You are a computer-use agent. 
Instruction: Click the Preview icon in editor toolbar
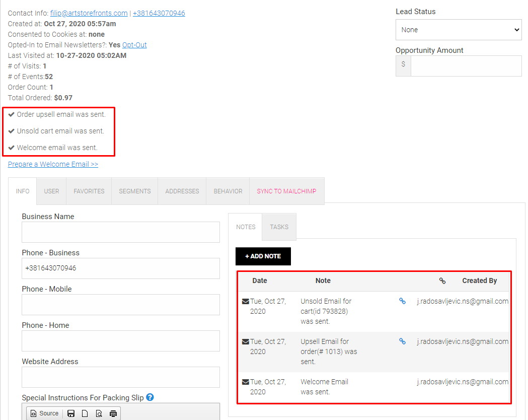coord(99,413)
